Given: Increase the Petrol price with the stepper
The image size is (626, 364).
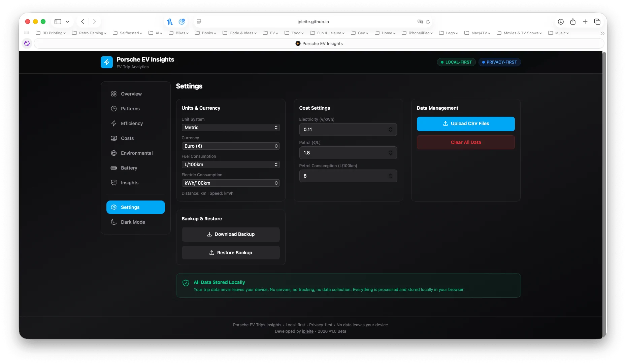Looking at the screenshot, I should tap(391, 151).
